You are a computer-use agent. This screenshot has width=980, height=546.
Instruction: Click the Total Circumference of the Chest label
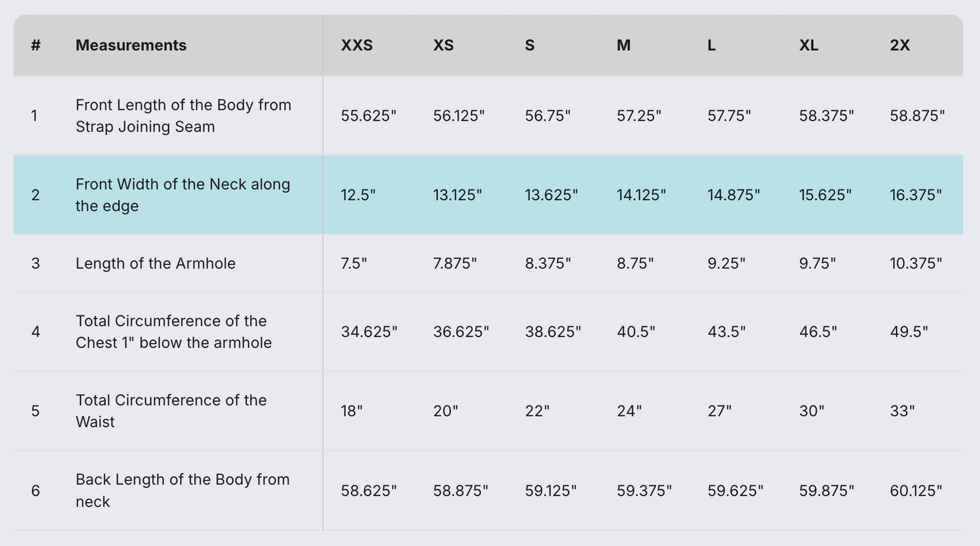(x=174, y=332)
